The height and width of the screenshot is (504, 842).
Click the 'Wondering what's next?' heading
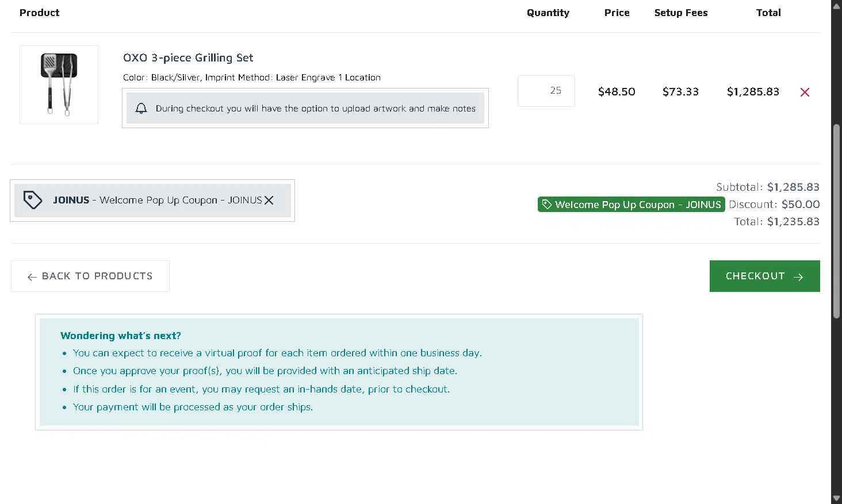[x=121, y=336]
